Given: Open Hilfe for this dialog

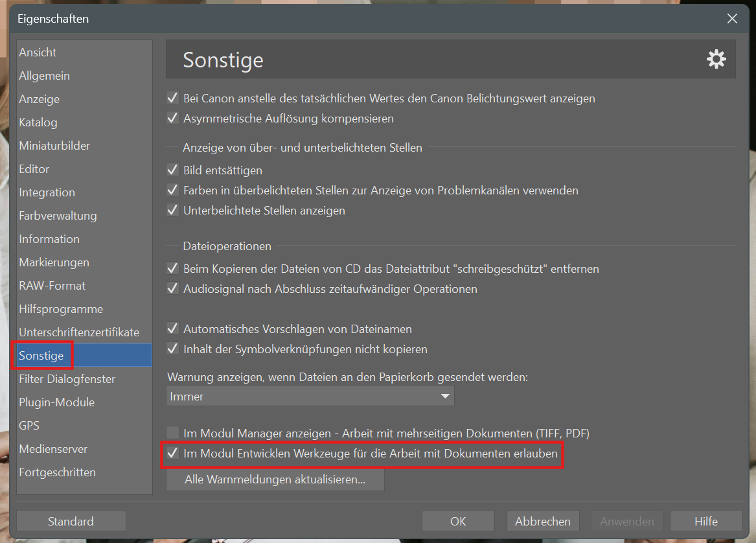Looking at the screenshot, I should (x=706, y=520).
